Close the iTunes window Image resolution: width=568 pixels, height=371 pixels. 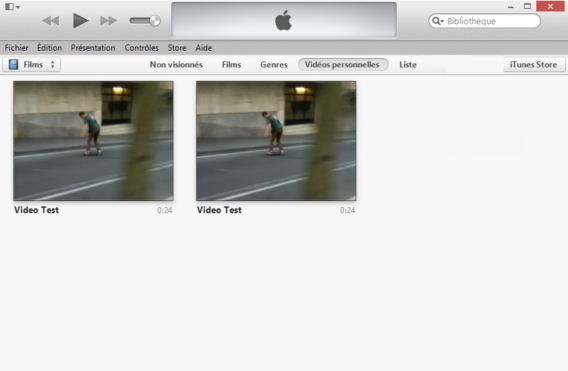pyautogui.click(x=550, y=6)
